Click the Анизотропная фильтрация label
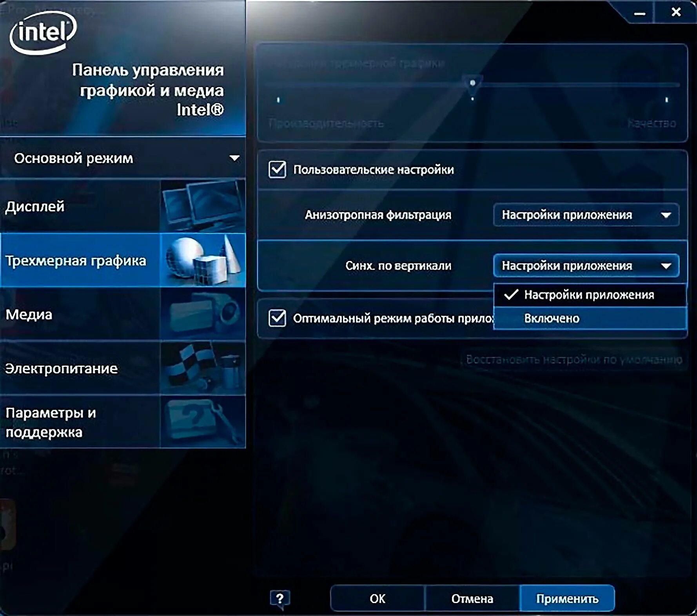This screenshot has height=616, width=697. pos(378,215)
